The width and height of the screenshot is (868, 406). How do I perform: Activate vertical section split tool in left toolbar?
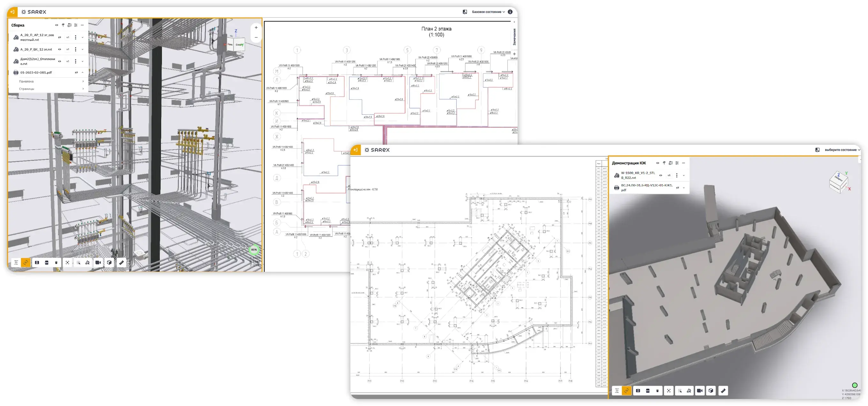pos(37,262)
